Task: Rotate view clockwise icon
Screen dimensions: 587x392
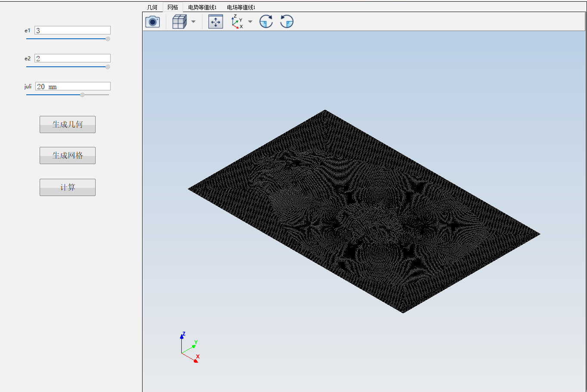Action: click(266, 22)
